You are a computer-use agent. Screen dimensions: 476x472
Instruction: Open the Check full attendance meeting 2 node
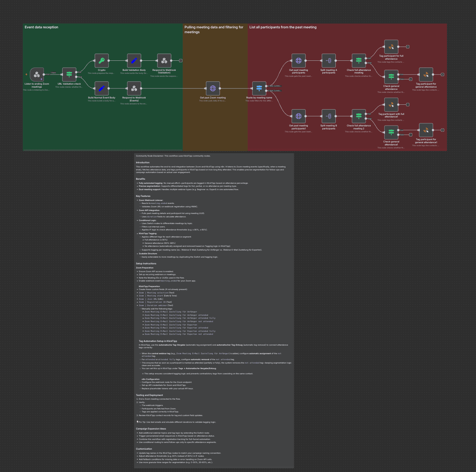click(359, 116)
